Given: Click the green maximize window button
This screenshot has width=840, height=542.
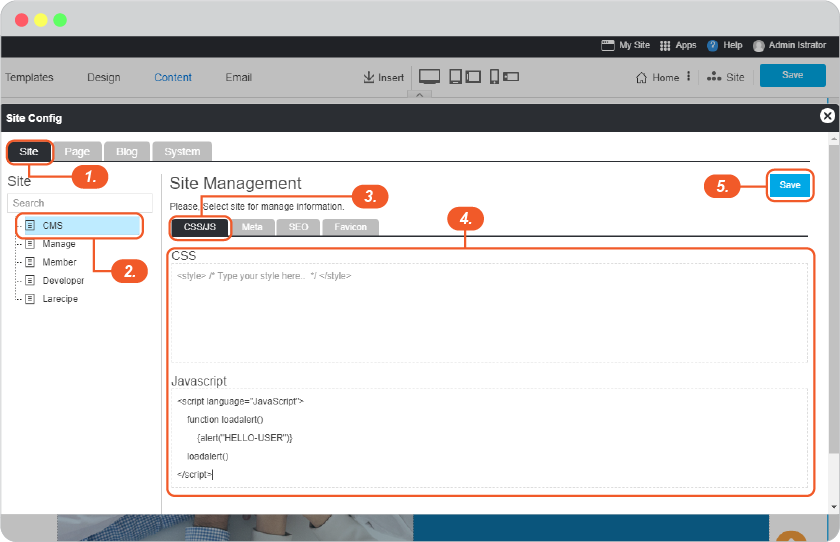Looking at the screenshot, I should [60, 20].
